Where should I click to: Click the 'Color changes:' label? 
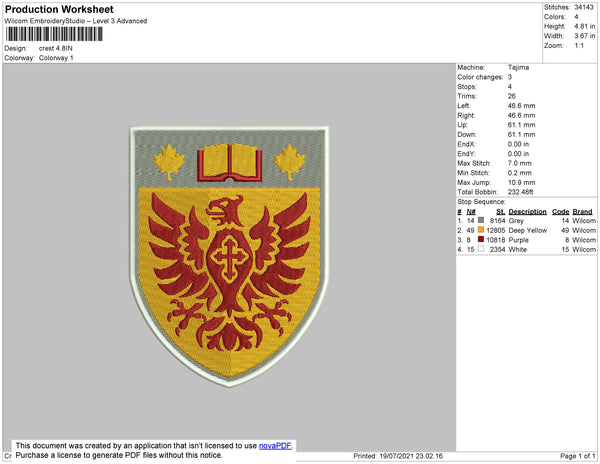click(480, 77)
